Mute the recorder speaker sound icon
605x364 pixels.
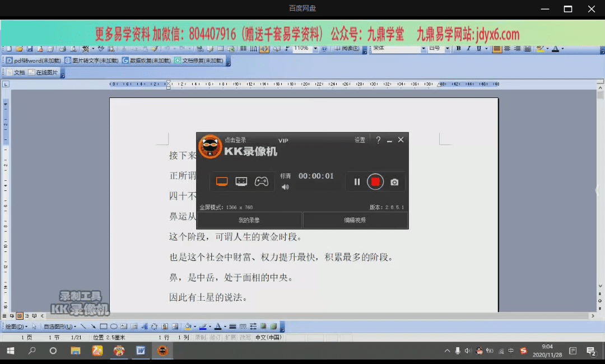[285, 187]
